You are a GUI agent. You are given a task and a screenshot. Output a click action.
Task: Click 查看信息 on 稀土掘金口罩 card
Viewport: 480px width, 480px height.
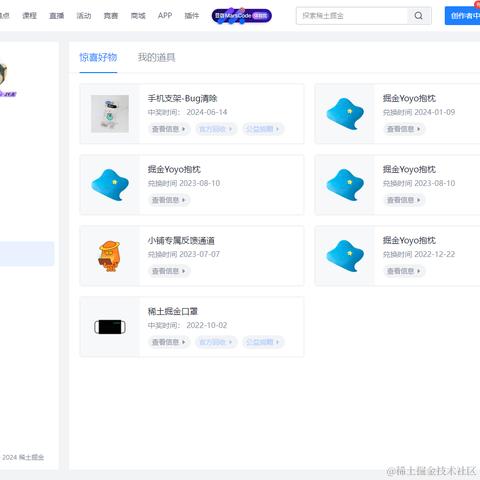(169, 342)
